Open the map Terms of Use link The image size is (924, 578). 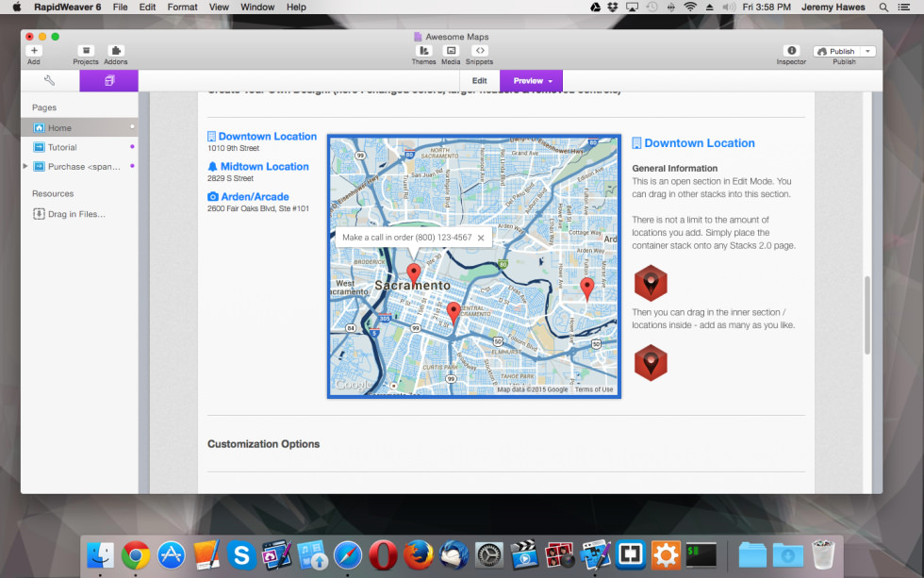594,389
